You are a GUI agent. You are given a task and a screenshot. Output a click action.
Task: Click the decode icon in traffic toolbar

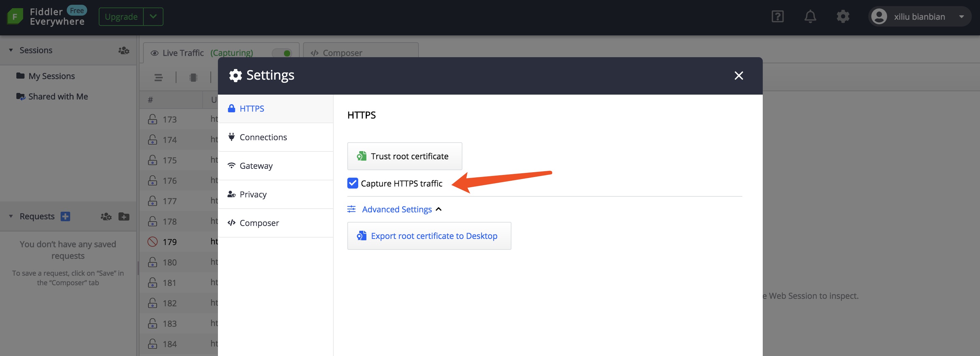(193, 78)
